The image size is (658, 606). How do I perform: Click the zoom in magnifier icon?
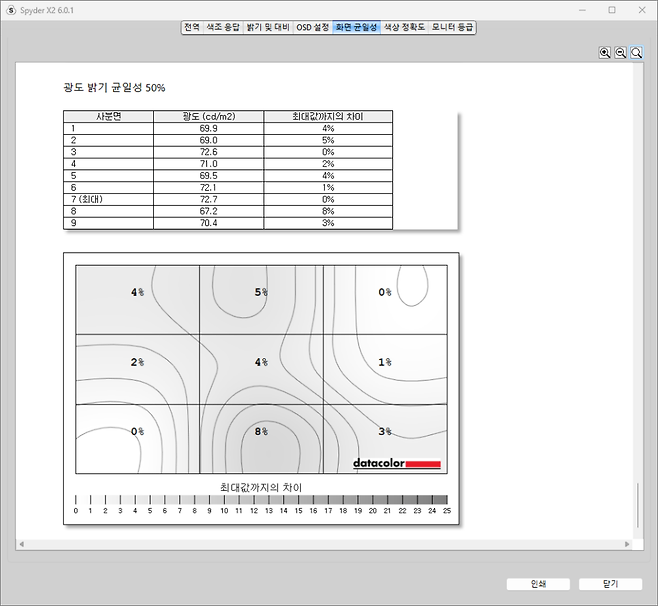coord(605,53)
